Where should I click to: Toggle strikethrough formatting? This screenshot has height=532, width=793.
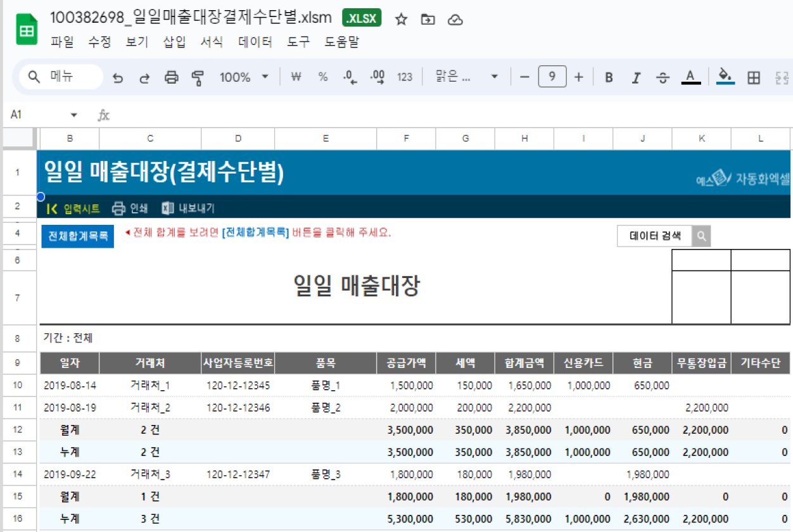[x=663, y=78]
